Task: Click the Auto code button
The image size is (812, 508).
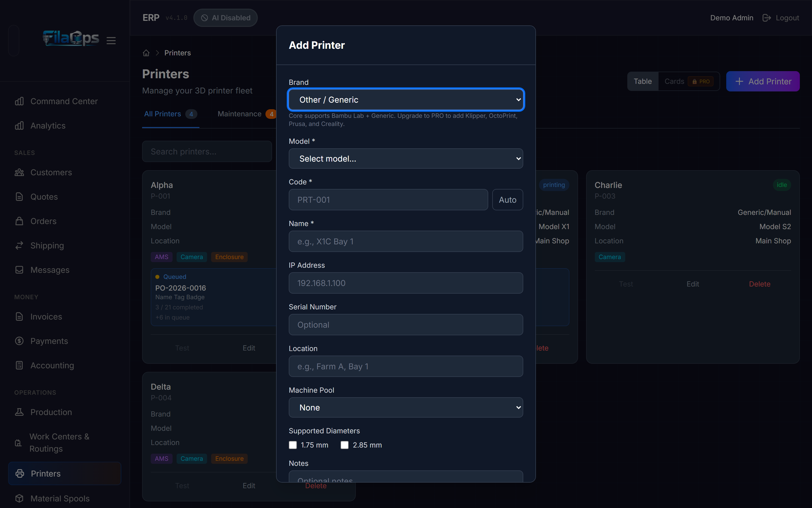Action: [x=507, y=200]
